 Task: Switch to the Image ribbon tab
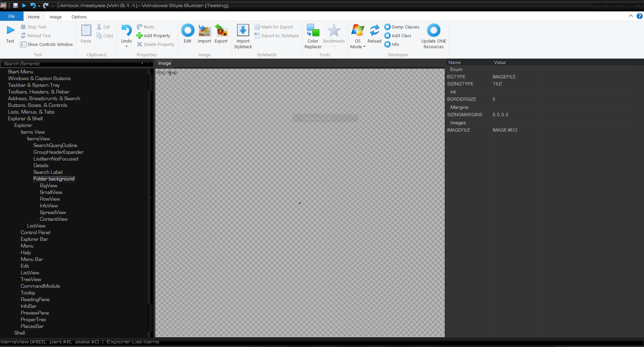(x=56, y=17)
